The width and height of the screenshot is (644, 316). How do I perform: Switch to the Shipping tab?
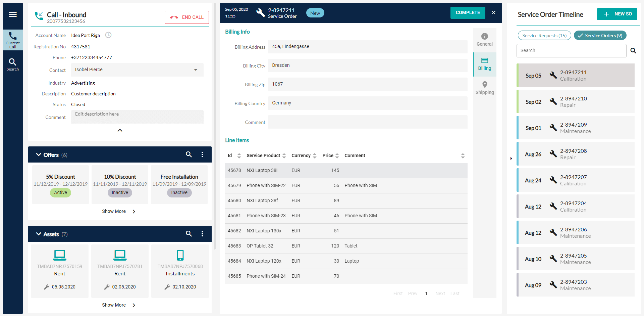point(484,88)
